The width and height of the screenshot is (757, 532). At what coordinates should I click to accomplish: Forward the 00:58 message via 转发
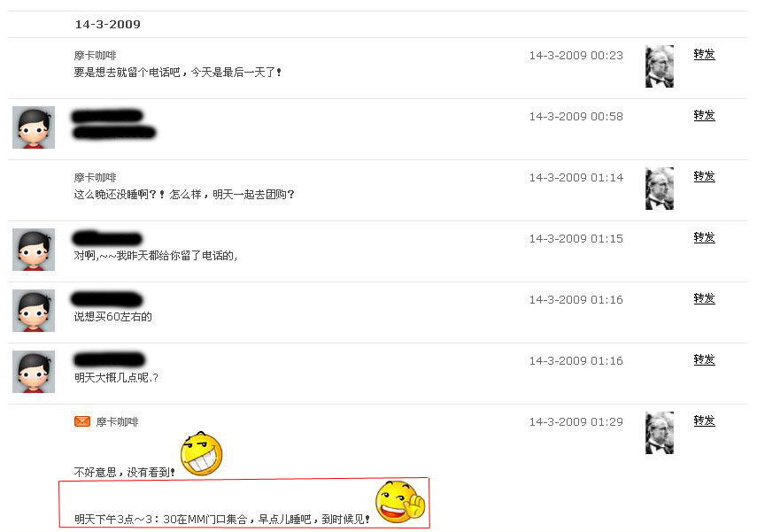coord(704,115)
